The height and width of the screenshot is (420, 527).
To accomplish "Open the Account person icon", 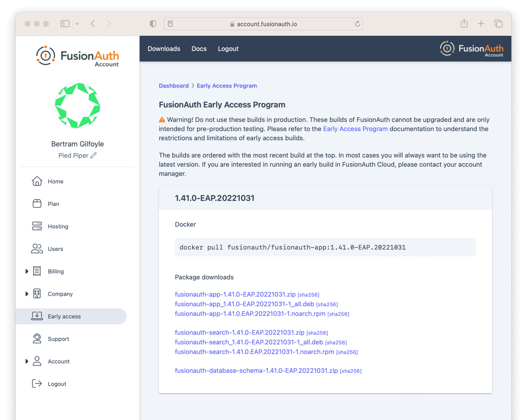I will [37, 361].
